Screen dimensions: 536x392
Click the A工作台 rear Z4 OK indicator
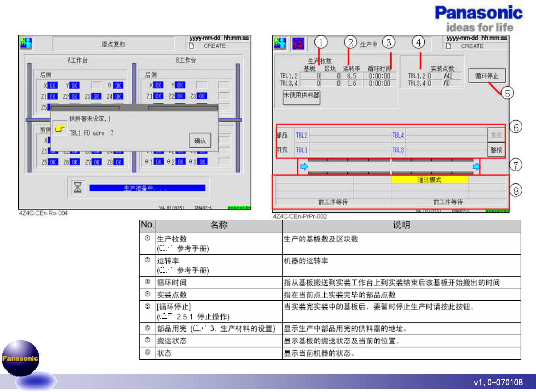118,97
